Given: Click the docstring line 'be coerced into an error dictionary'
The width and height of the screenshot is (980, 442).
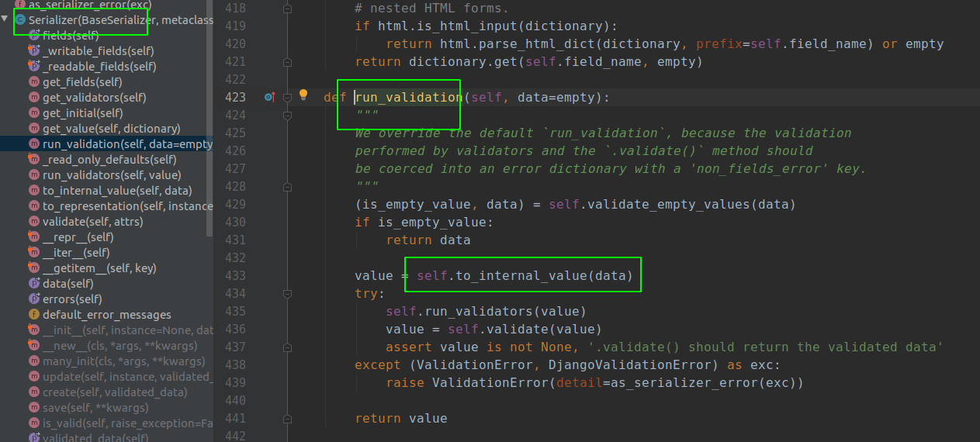Looking at the screenshot, I should [x=611, y=168].
